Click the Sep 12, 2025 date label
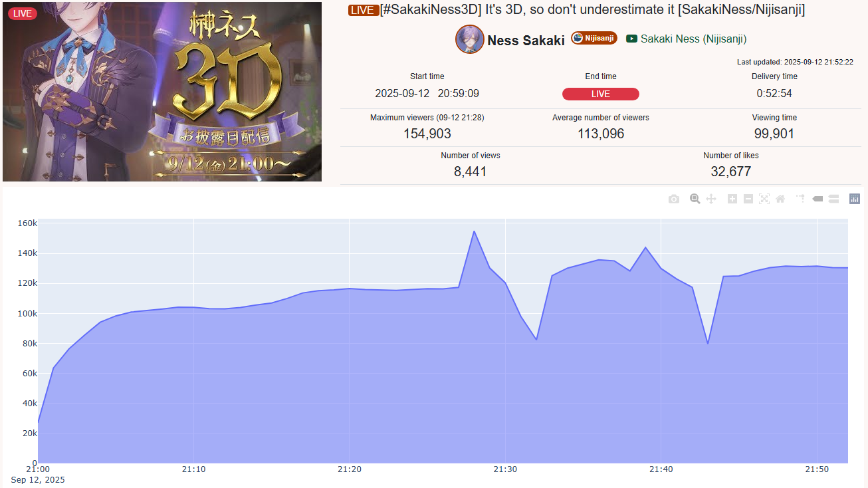 tap(38, 479)
